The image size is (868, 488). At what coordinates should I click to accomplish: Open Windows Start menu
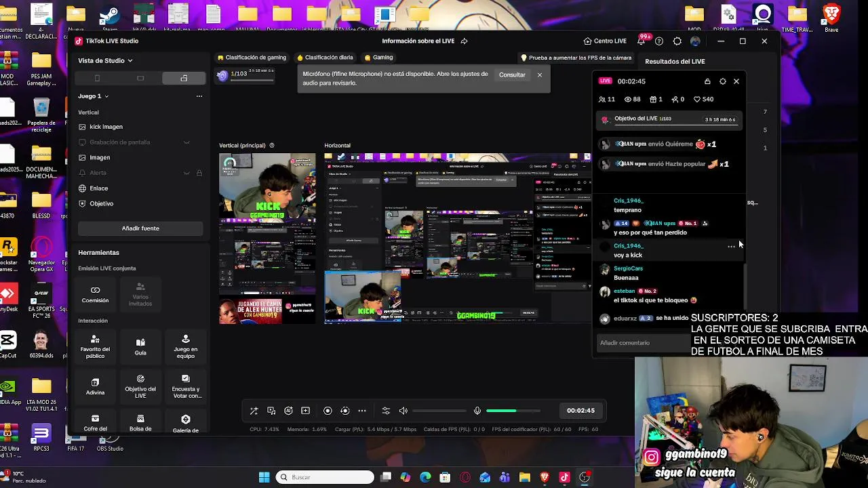264,477
